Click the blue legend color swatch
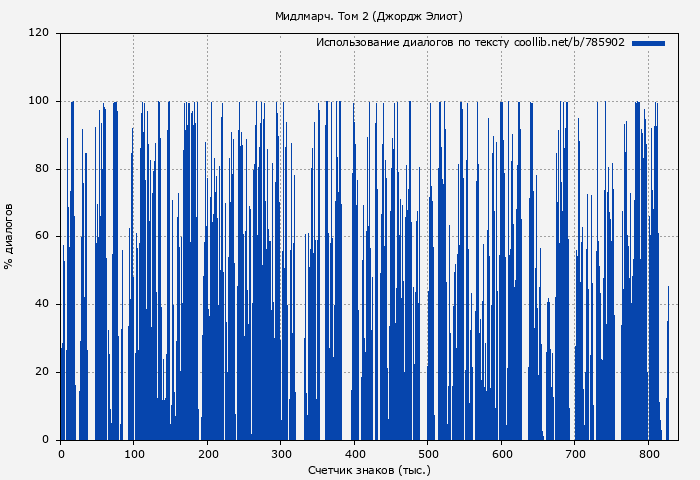Image resolution: width=700 pixels, height=480 pixels. [x=648, y=43]
